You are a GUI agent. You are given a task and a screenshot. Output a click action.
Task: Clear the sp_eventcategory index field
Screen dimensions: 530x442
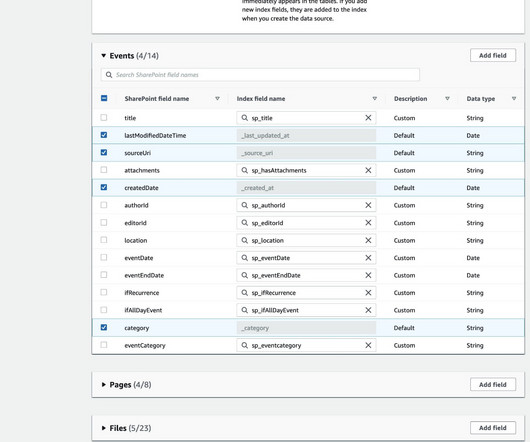[x=368, y=345]
